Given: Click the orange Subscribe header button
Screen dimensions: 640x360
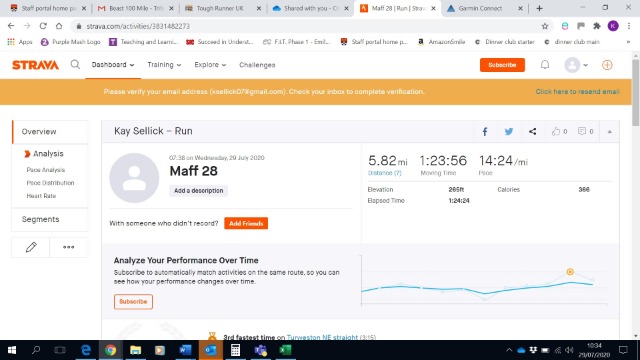Looking at the screenshot, I should tap(502, 65).
